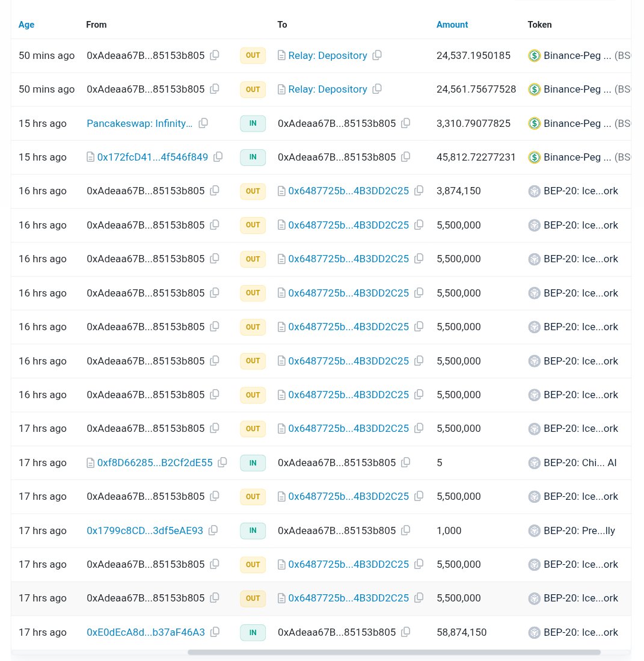Open the Pancakeswap: Infinity link
Screen dimensions: 644x661
point(140,123)
